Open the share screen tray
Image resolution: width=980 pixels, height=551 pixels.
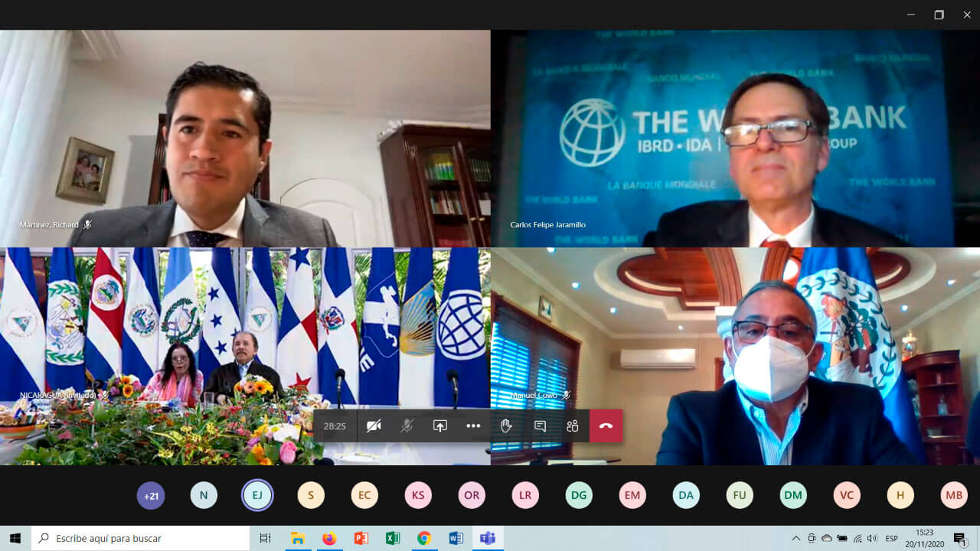pos(439,426)
